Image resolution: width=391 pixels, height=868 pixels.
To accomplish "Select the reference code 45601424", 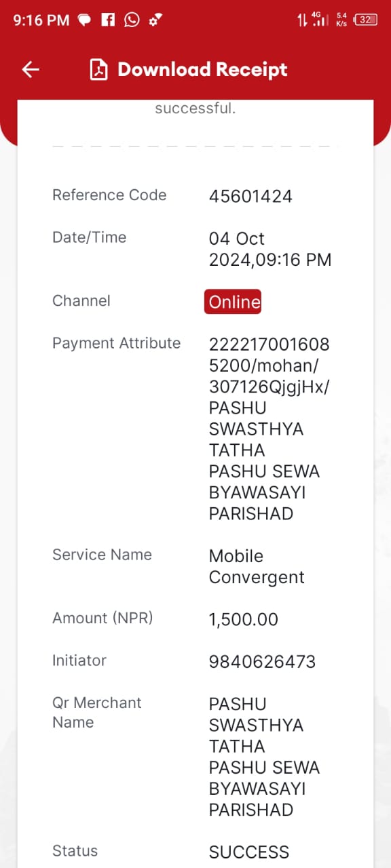I will (250, 197).
